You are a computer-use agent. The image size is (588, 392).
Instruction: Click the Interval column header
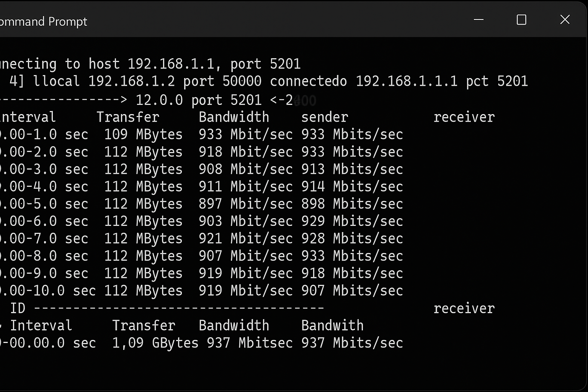(x=28, y=117)
